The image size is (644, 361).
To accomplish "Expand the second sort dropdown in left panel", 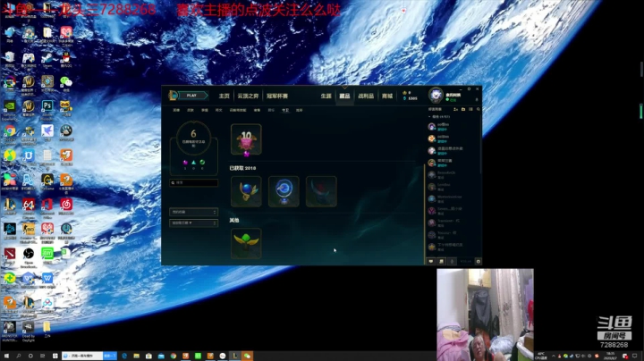I will (x=193, y=222).
